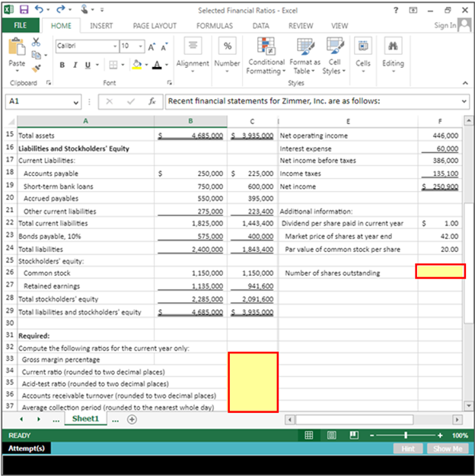This screenshot has height=476, width=475.
Task: Switch to the FORMULAS tab
Action: coord(215,26)
